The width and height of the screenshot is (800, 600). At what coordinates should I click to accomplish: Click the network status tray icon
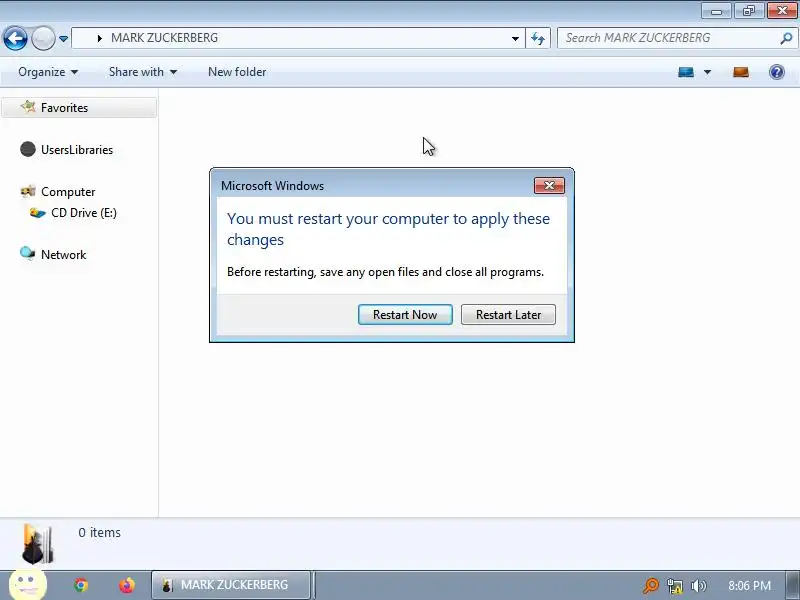[675, 586]
